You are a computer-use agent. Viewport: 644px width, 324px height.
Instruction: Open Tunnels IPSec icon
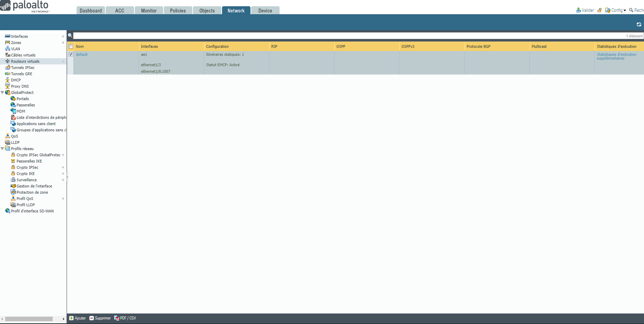click(8, 68)
